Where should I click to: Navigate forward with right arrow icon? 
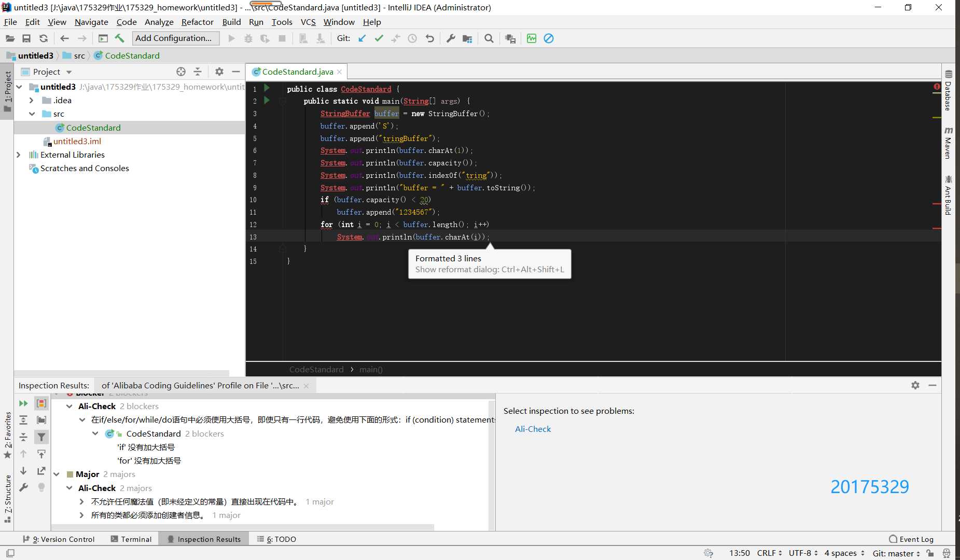click(82, 38)
